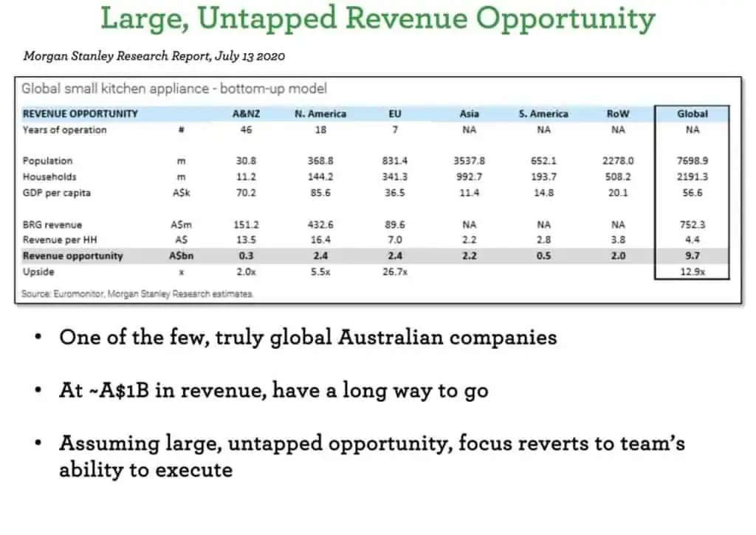The image size is (756, 535).
Task: Click population value '652.1'
Action: (543, 160)
